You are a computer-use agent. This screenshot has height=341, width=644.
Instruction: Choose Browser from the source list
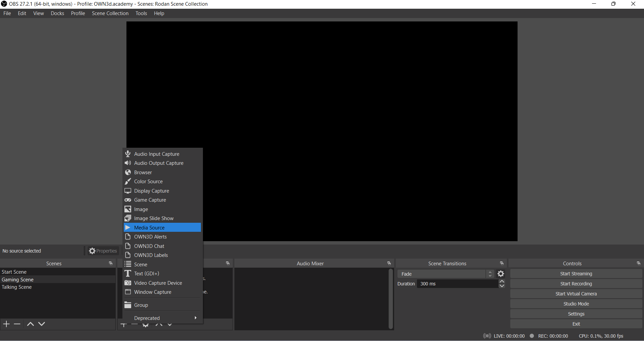(143, 172)
